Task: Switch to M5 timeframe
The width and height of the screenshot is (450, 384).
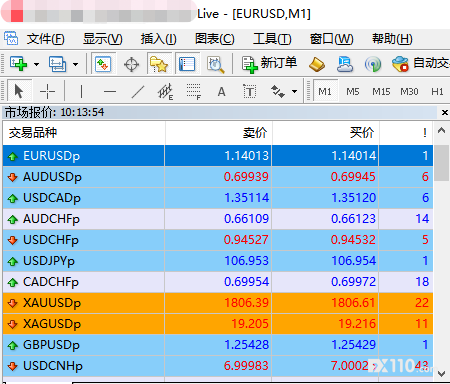Action: pyautogui.click(x=353, y=91)
